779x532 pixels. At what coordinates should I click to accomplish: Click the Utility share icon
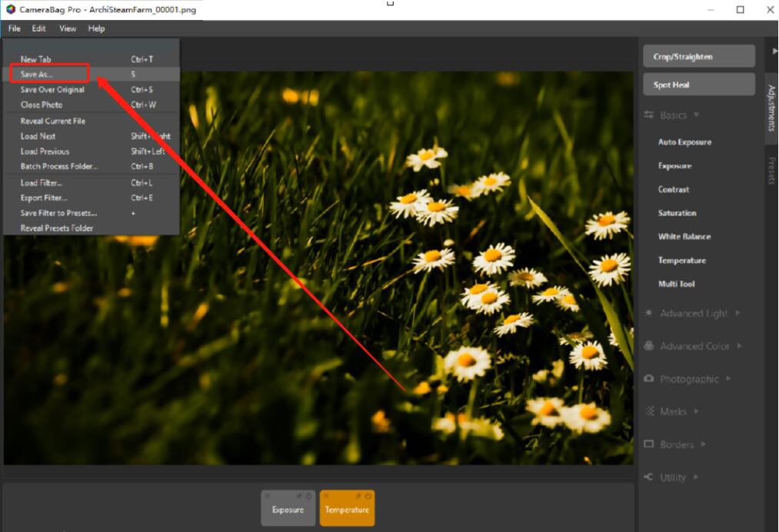(648, 477)
